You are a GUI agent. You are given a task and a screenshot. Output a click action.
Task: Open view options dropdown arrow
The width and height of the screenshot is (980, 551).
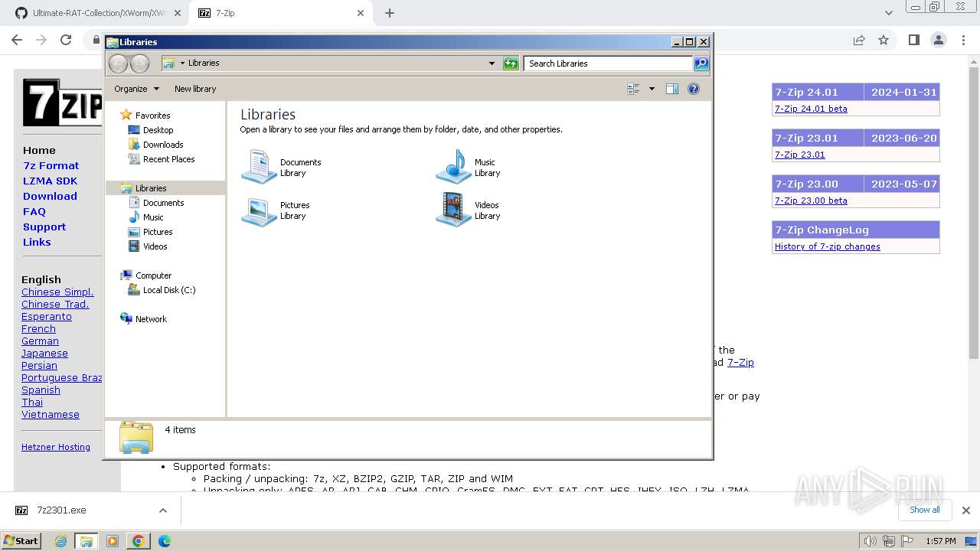[652, 89]
